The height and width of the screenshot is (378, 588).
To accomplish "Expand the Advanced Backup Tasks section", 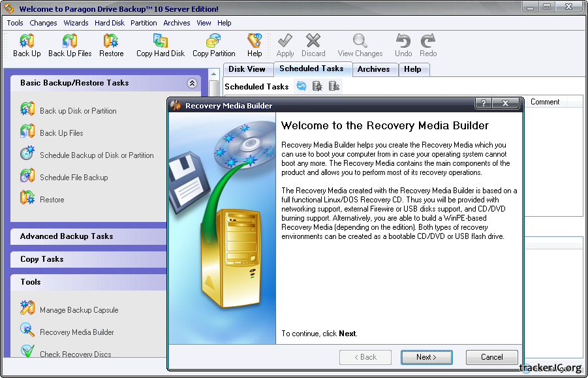I will (x=67, y=236).
